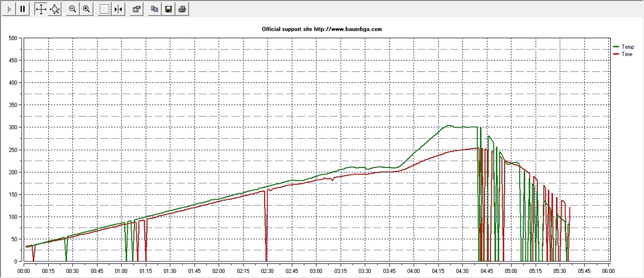Zoom out of the chart

point(72,9)
